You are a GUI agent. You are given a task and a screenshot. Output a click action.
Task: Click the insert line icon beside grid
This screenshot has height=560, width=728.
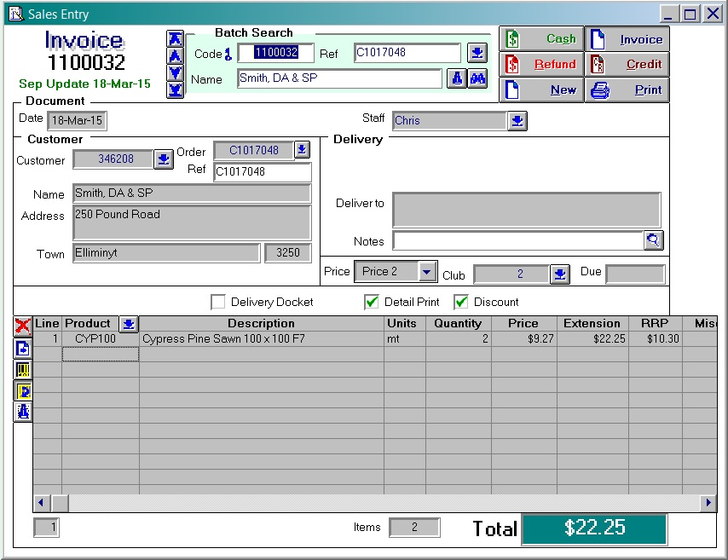(23, 348)
